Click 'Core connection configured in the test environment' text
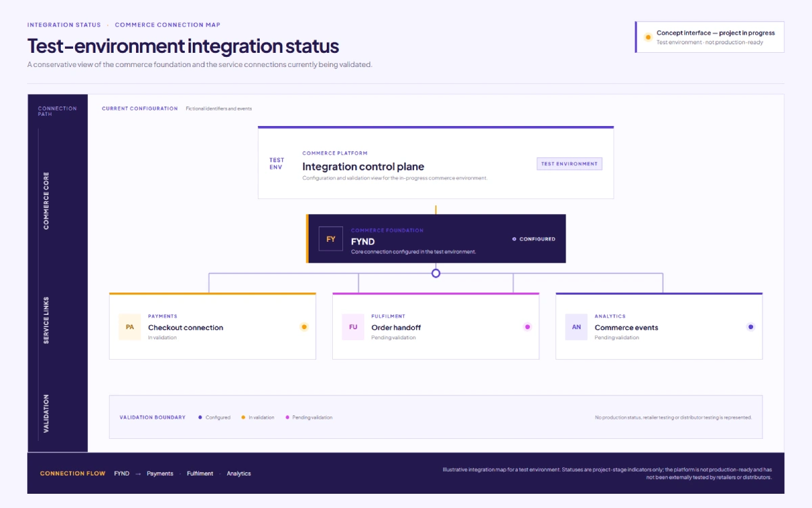 (413, 251)
